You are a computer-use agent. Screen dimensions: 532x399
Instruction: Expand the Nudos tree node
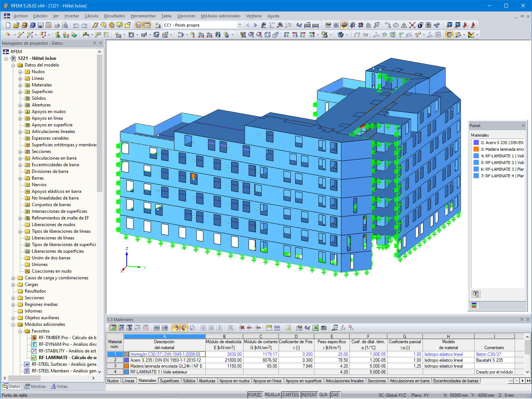pos(21,71)
